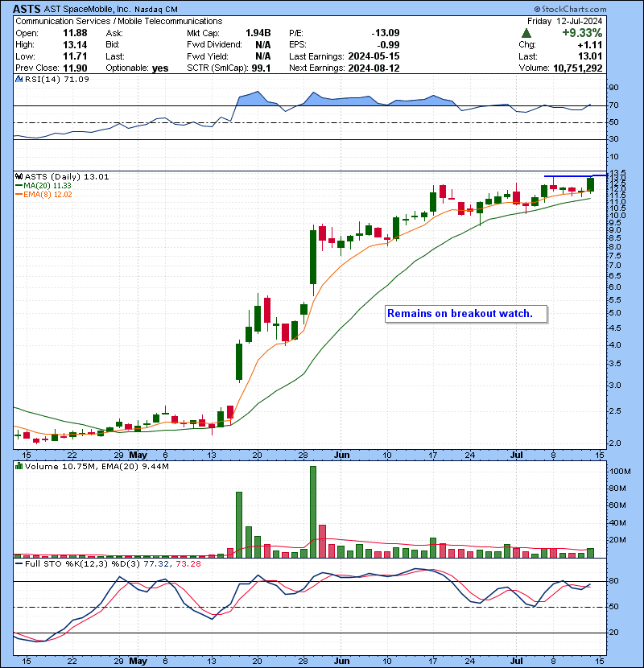
Task: Click the AST SpaceMobile, Inc. company name
Action: (x=88, y=10)
